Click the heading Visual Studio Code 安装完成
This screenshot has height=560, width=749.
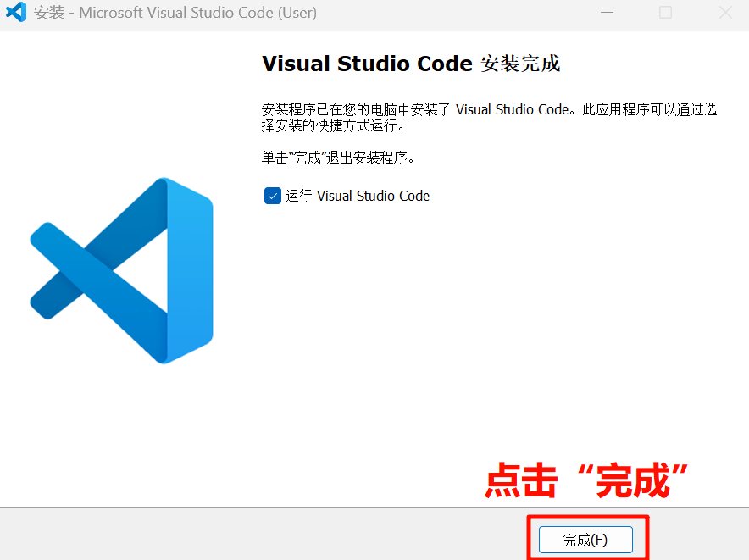(411, 64)
